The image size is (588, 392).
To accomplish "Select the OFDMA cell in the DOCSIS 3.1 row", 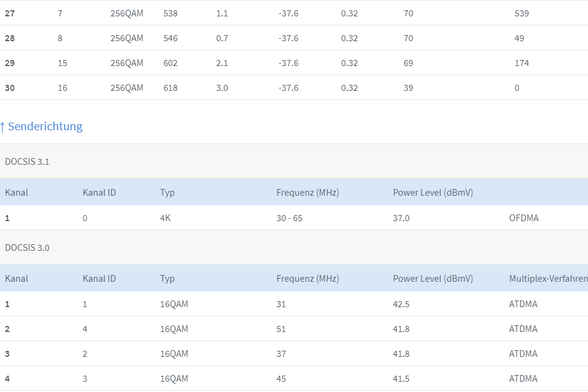I will pyautogui.click(x=523, y=218).
